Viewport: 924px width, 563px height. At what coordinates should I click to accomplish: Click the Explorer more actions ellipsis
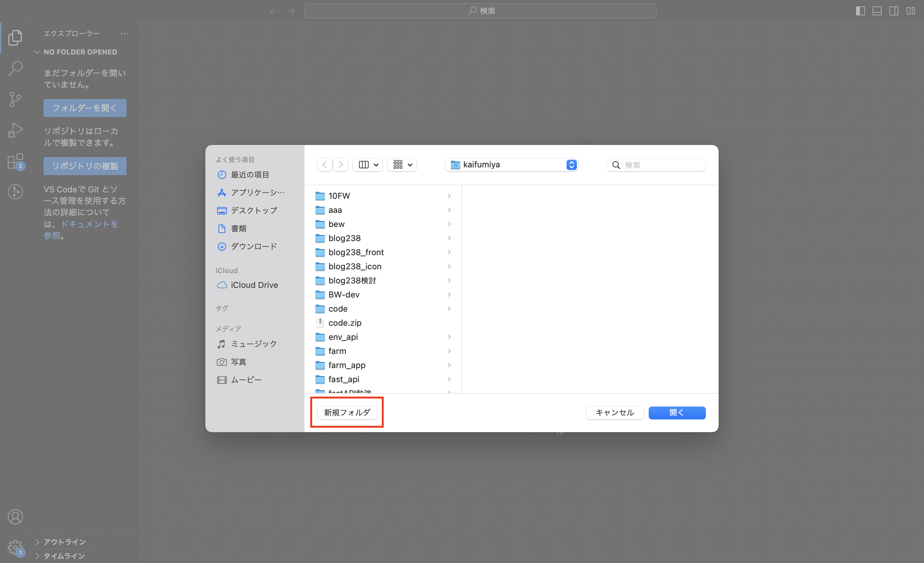click(124, 34)
